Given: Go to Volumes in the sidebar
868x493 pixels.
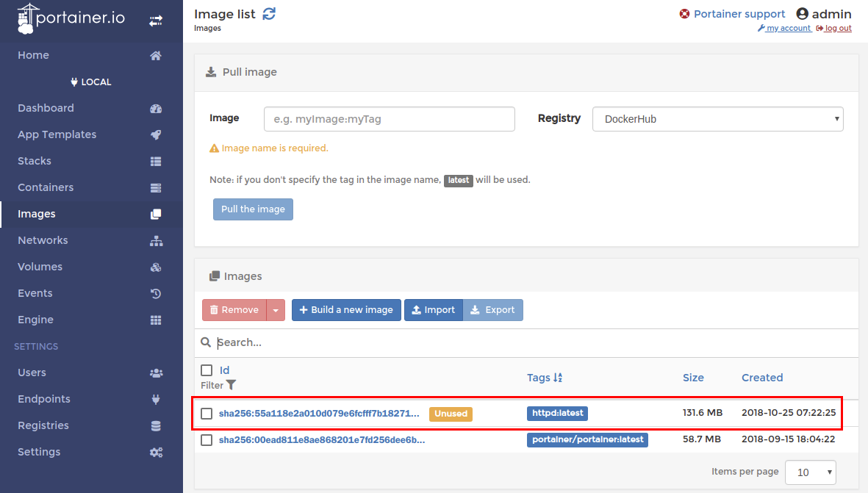Looking at the screenshot, I should 40,267.
